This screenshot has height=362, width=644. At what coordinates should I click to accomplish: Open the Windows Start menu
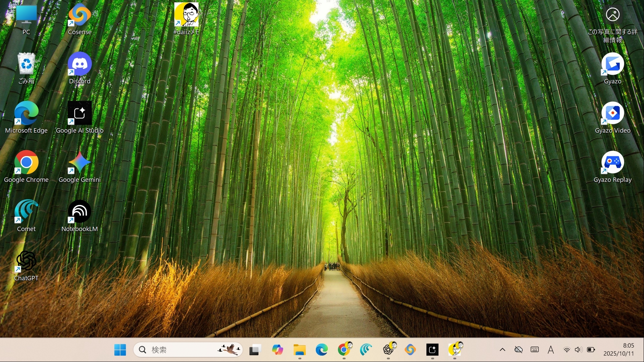120,350
